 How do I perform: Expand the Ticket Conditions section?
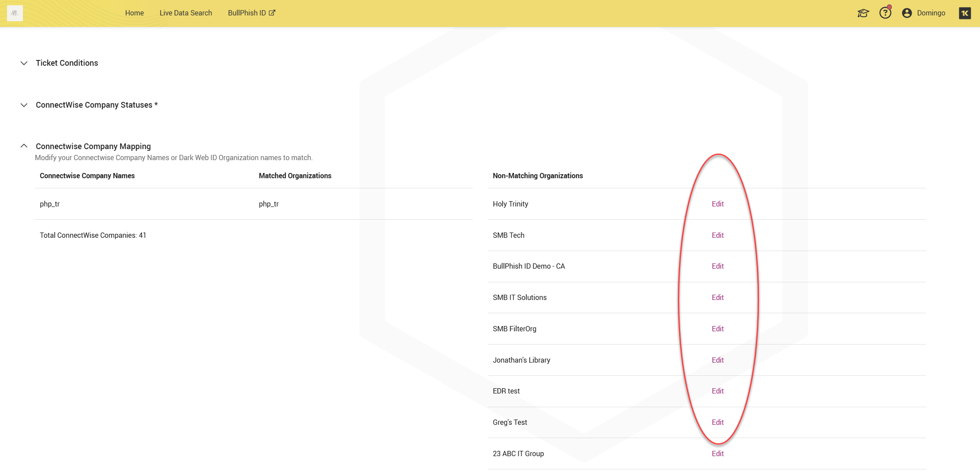pos(24,63)
